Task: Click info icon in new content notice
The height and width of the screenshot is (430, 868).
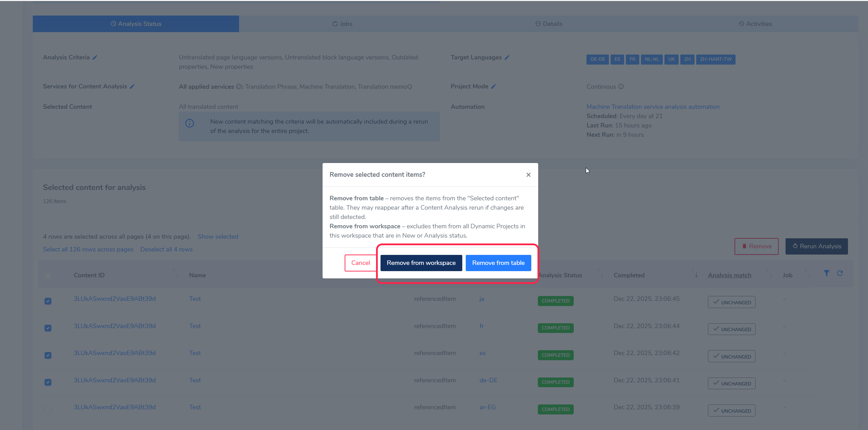Action: pos(190,123)
